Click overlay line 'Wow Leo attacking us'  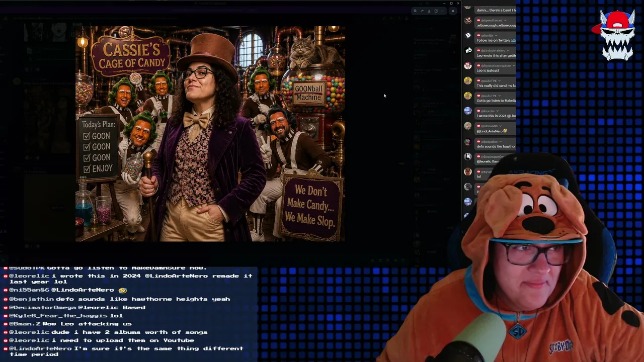pyautogui.click(x=87, y=324)
